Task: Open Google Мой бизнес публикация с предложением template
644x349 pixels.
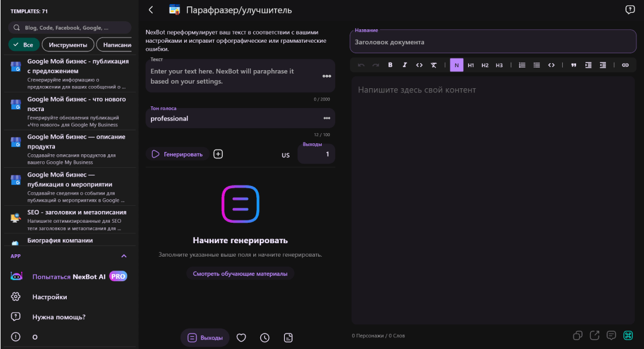Action: tap(70, 74)
